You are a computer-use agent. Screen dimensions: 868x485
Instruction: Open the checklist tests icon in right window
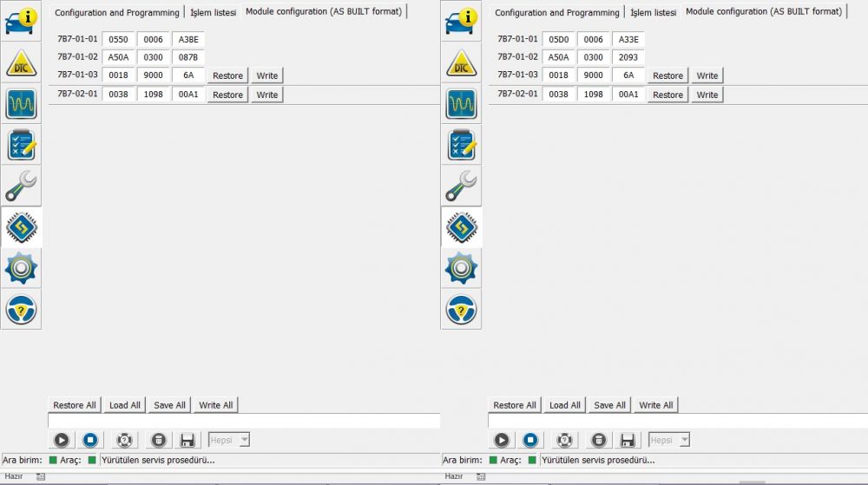pyautogui.click(x=461, y=144)
